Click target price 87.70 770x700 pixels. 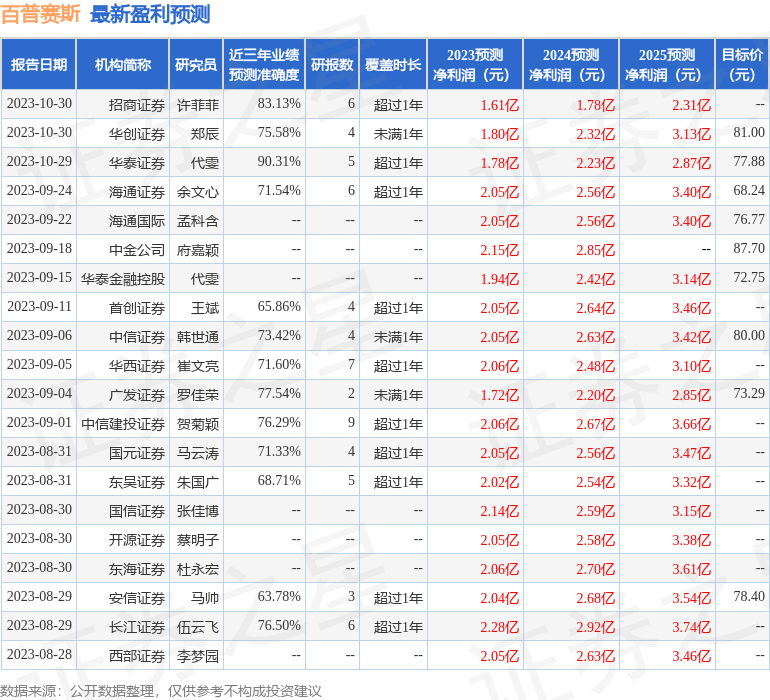tap(749, 248)
